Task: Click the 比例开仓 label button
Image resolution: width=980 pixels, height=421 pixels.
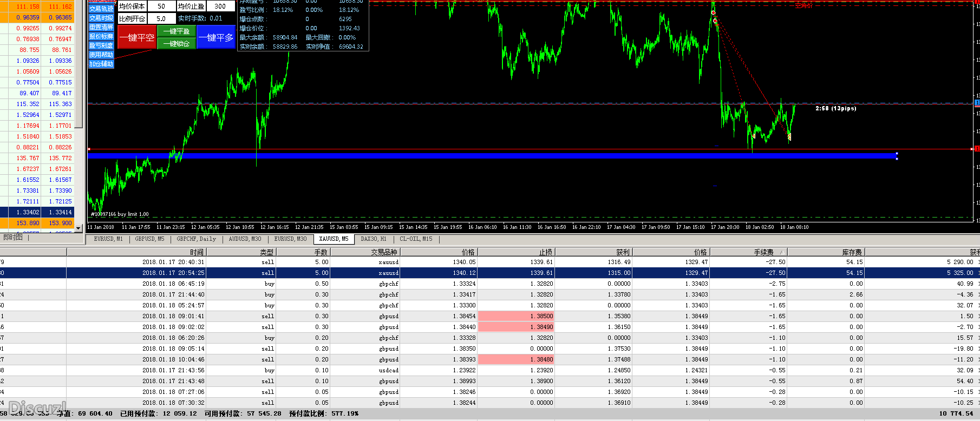Action: pos(132,18)
